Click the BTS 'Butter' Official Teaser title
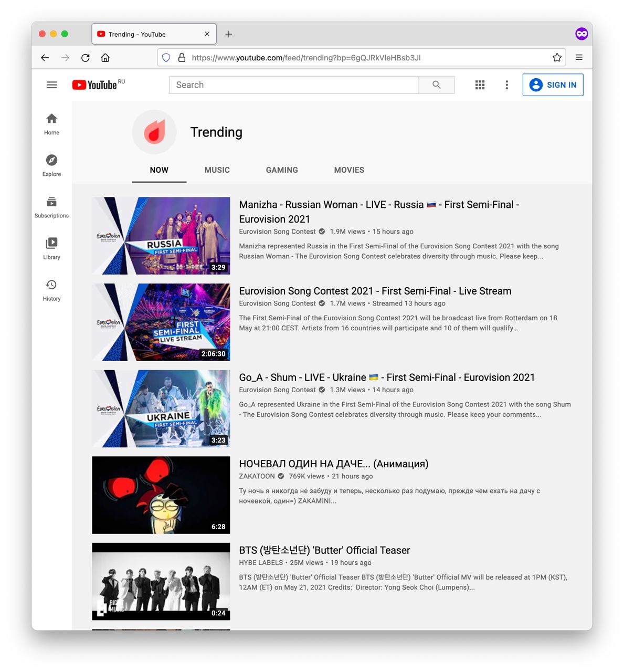 (x=324, y=550)
